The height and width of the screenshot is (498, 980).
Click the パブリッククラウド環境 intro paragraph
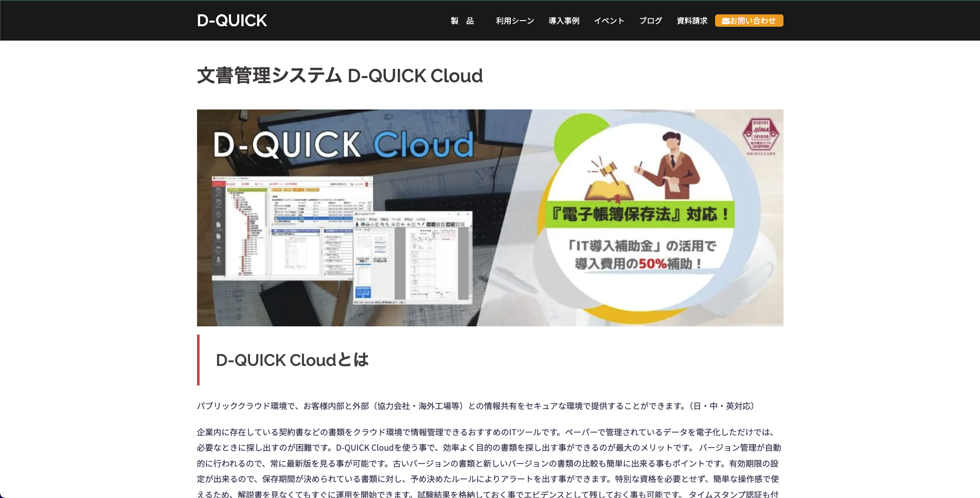pyautogui.click(x=476, y=406)
